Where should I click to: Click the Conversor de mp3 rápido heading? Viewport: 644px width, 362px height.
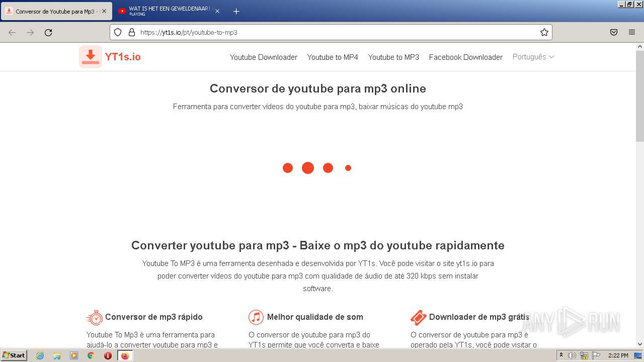point(154,317)
